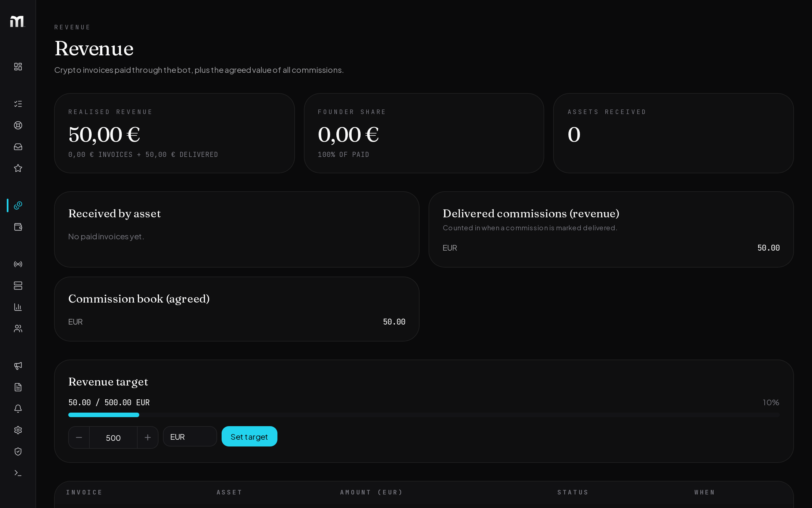Click the REVENUE breadcrumb label
This screenshot has width=812, height=508.
[72, 27]
